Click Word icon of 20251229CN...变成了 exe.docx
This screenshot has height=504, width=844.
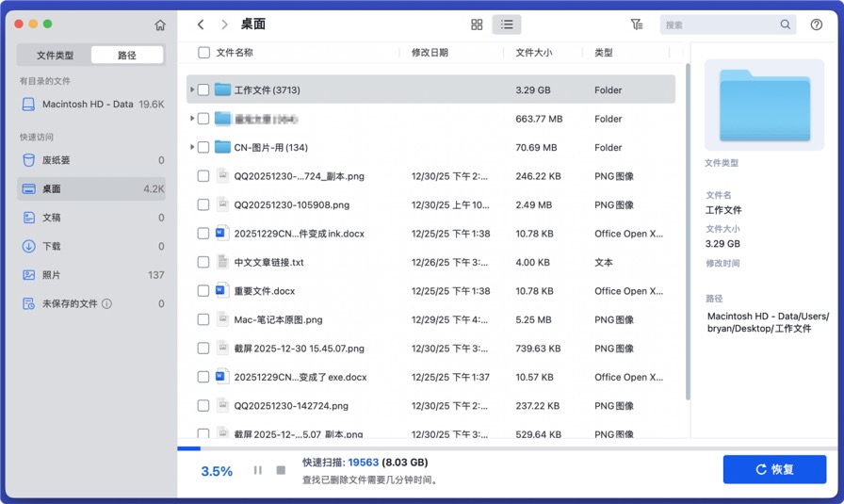point(221,377)
